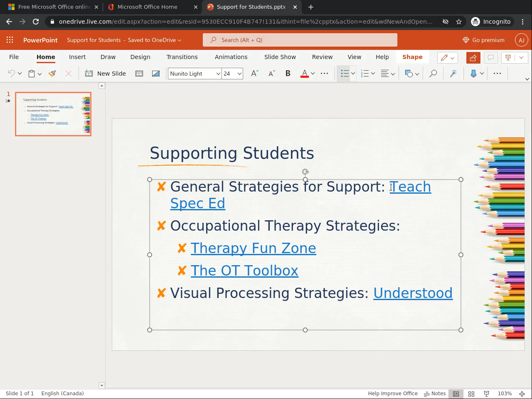Toggle Bold formatting
The width and height of the screenshot is (532, 399).
(288, 74)
